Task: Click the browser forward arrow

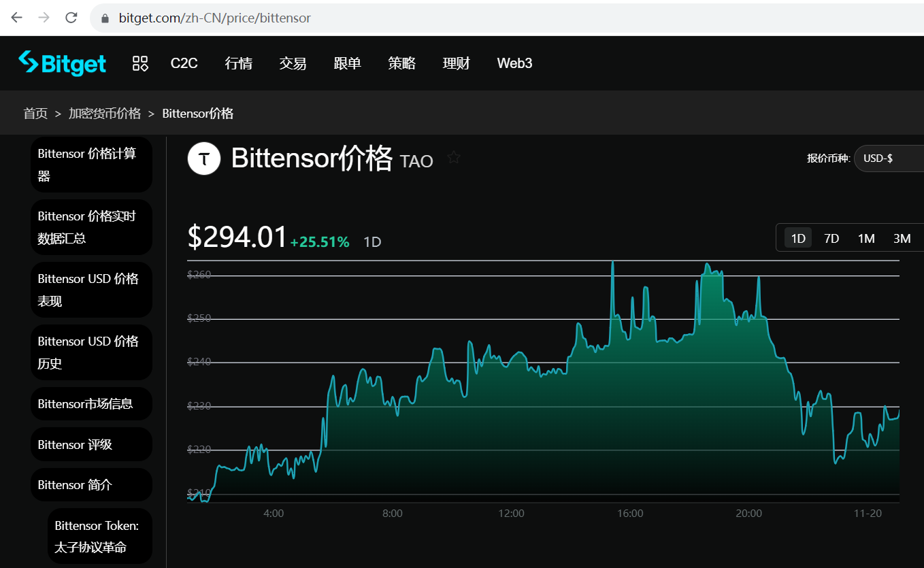Action: (x=44, y=18)
